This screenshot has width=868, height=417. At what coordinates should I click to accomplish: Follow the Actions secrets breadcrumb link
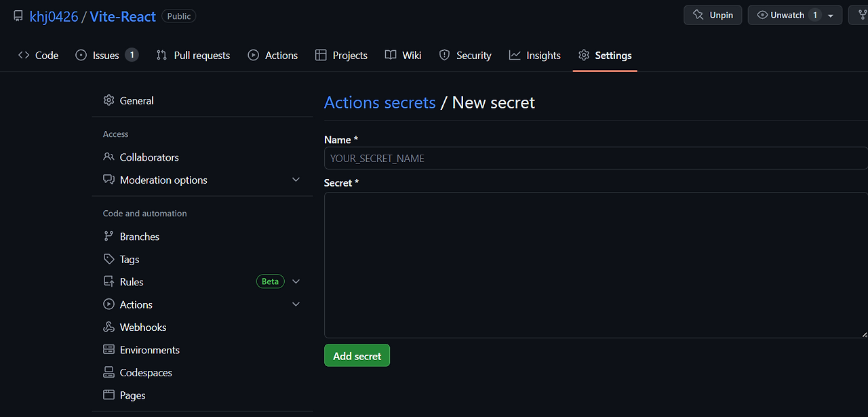click(x=380, y=102)
